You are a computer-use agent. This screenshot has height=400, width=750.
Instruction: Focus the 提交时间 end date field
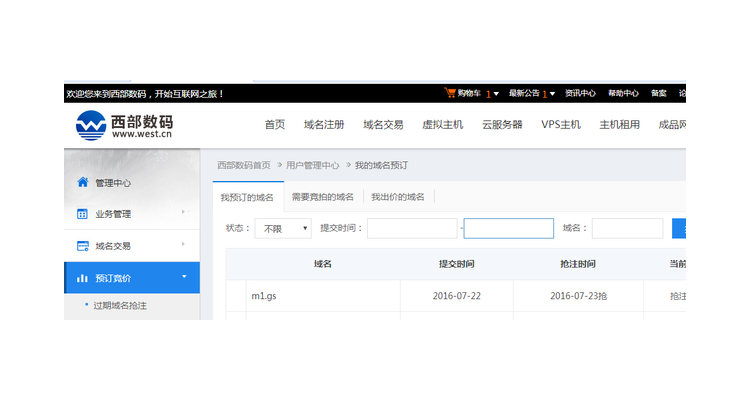pyautogui.click(x=509, y=228)
